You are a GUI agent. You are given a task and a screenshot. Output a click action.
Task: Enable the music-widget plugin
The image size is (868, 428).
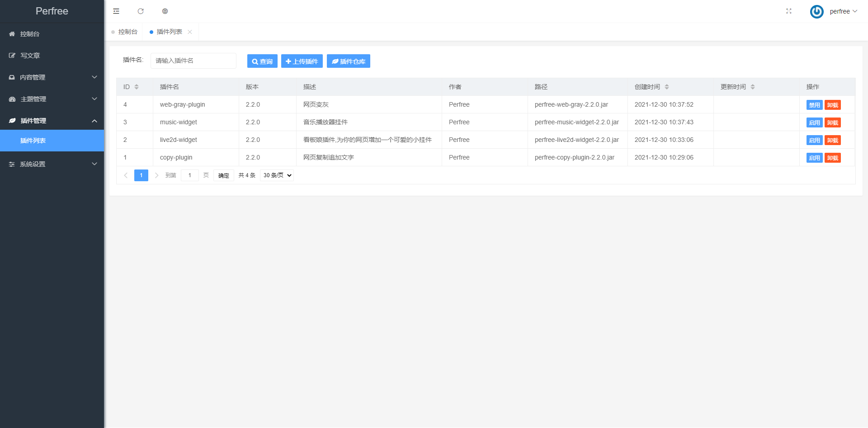coord(815,122)
